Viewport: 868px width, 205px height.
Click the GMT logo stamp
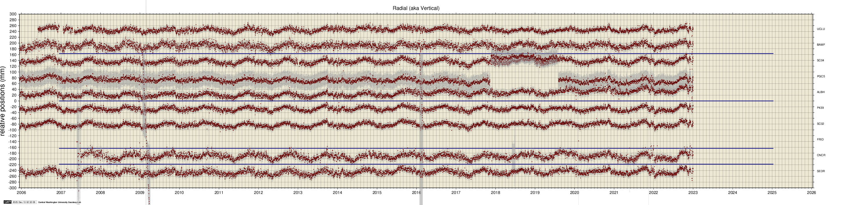coord(8,202)
